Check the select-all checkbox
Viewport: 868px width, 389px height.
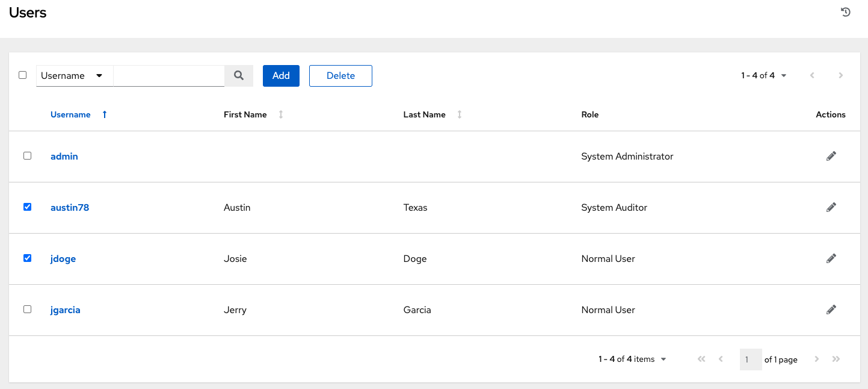click(22, 75)
